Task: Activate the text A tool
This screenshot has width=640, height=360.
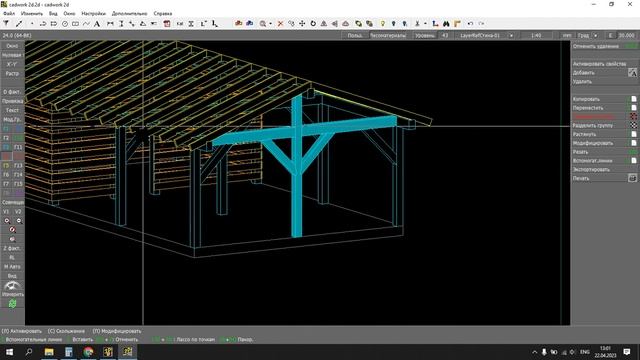Action: click(x=97, y=24)
